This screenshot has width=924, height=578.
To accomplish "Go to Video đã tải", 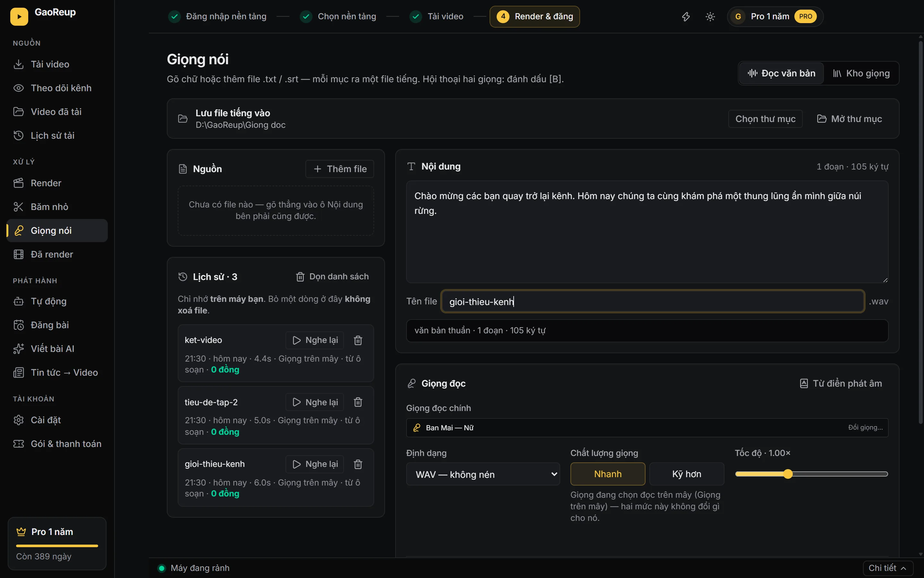I will click(57, 112).
